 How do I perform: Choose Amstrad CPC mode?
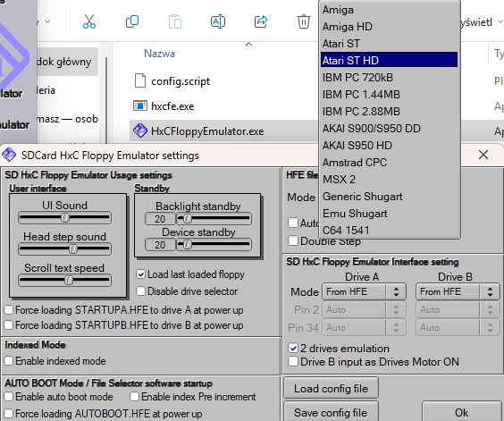click(x=389, y=163)
